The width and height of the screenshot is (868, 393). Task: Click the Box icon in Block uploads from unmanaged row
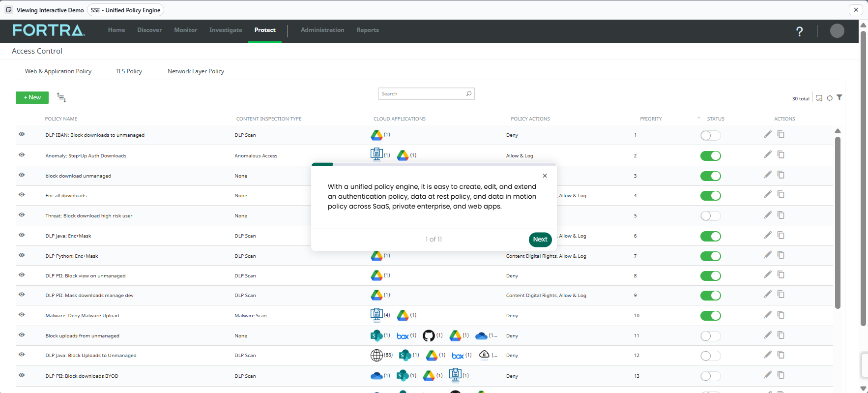(403, 336)
